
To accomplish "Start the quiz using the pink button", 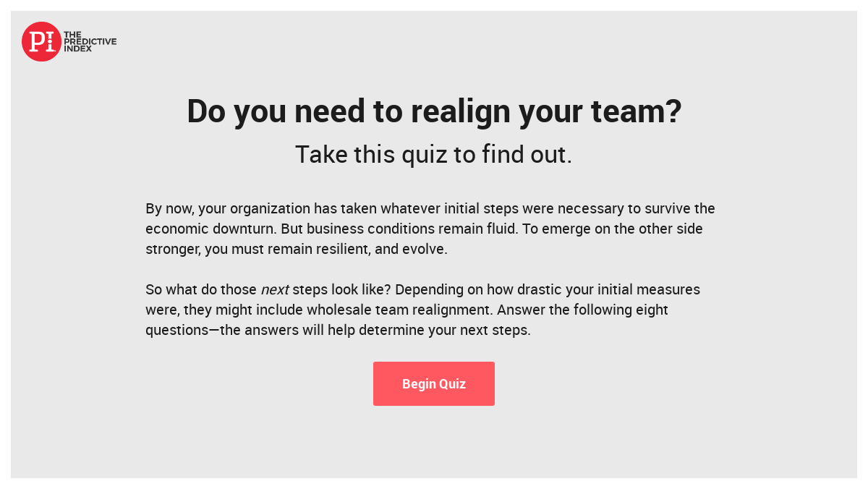I will [434, 383].
